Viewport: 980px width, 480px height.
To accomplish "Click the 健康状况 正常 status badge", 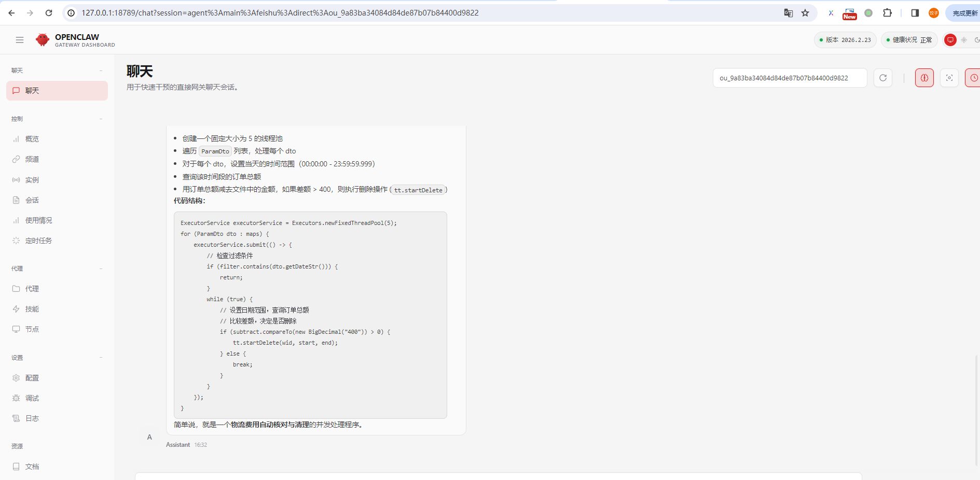I will (x=909, y=40).
